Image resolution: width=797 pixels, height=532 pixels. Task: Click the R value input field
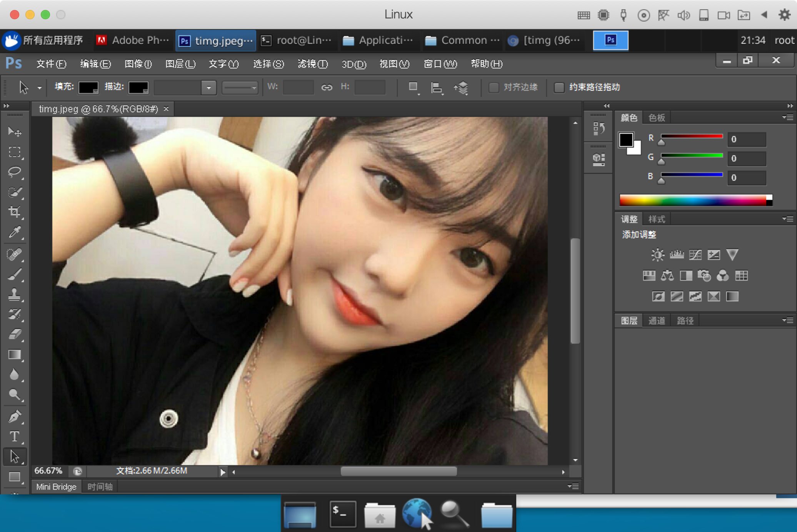pos(747,139)
